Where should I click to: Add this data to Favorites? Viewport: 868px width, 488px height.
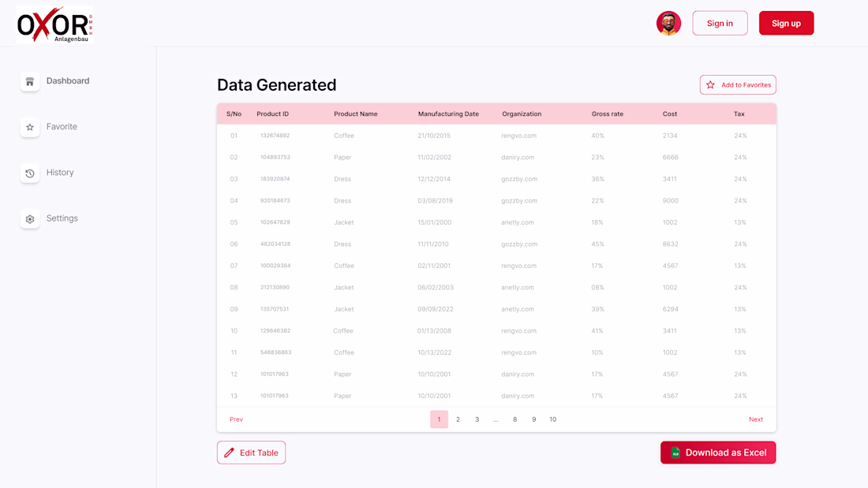(738, 84)
